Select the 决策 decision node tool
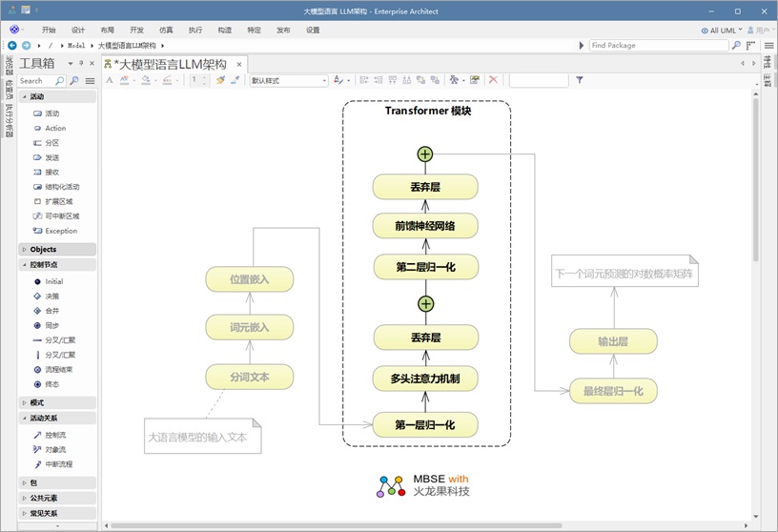This screenshot has height=532, width=778. [x=51, y=296]
